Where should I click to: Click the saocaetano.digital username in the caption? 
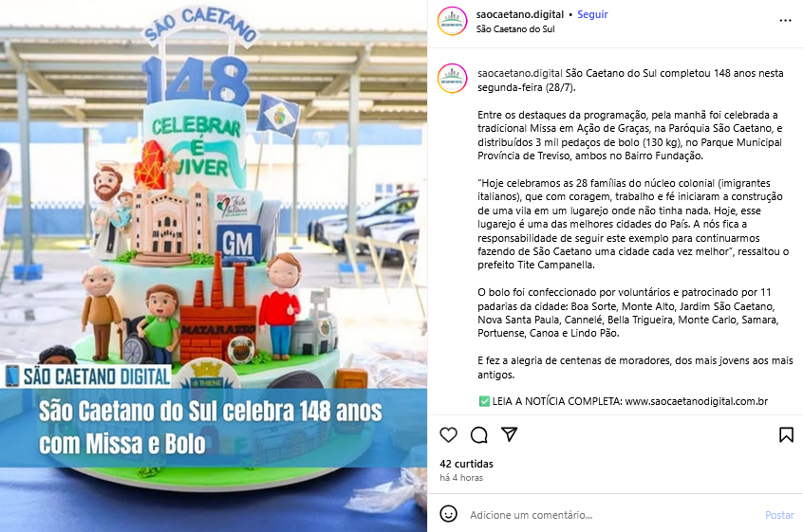pyautogui.click(x=520, y=73)
